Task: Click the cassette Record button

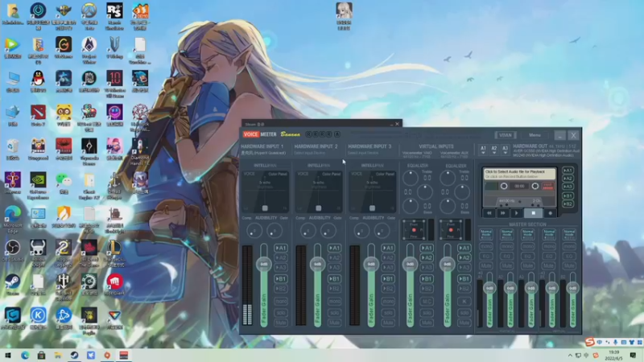Action: (551, 213)
